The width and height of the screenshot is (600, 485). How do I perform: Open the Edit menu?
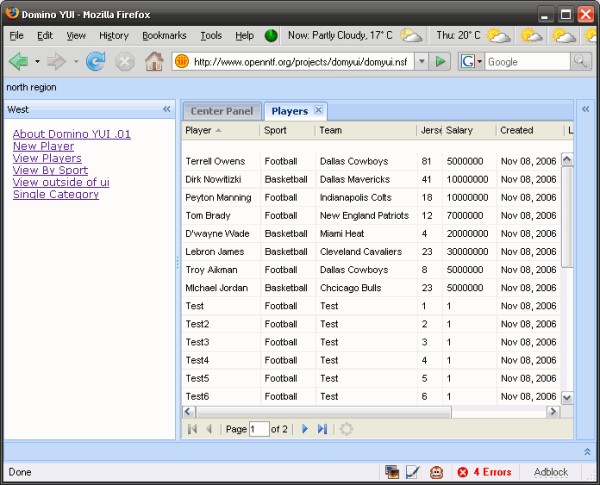point(45,36)
